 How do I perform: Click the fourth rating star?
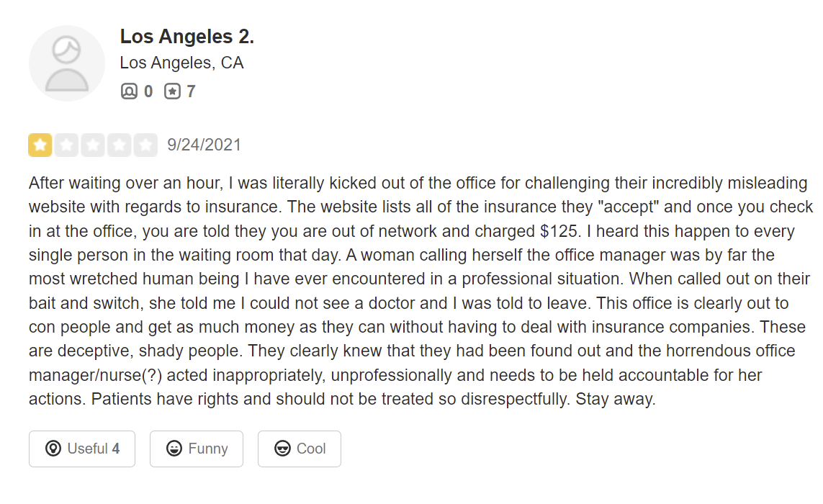(x=120, y=145)
